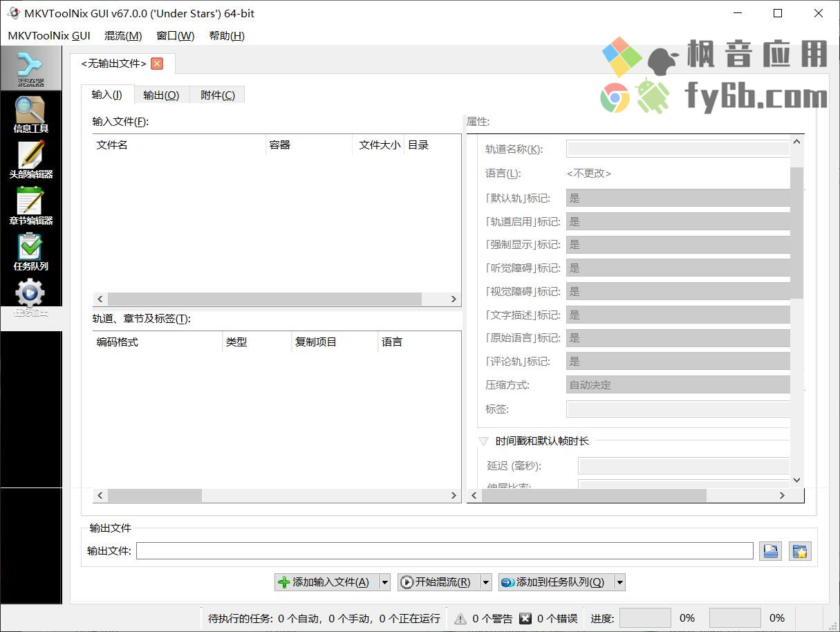Screen dimensions: 840x632
Task: Open dropdown arrow next to 添加输入文件
Action: [384, 582]
